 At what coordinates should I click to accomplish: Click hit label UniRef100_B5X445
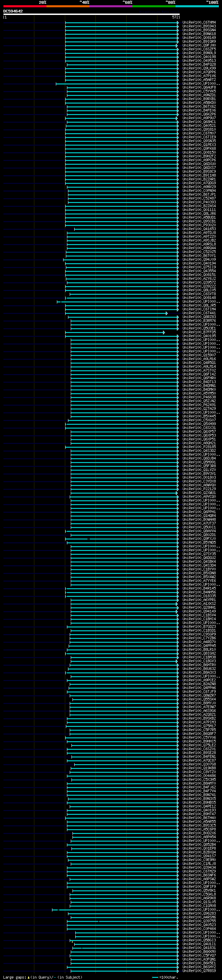(199, 416)
